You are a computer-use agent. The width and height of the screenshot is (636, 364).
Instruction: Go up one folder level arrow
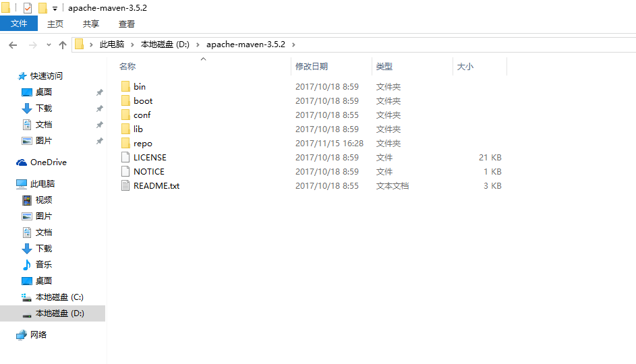[63, 45]
